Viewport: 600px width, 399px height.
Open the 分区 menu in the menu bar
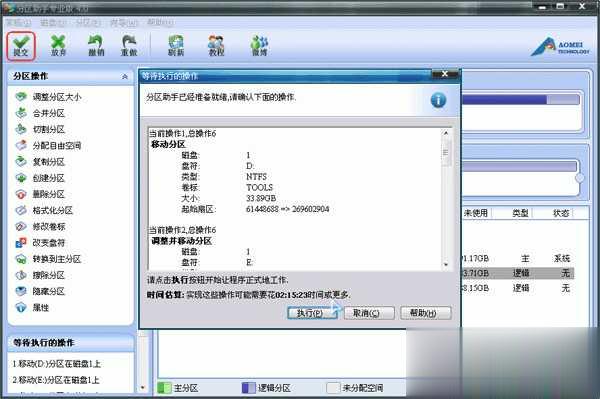[x=88, y=23]
